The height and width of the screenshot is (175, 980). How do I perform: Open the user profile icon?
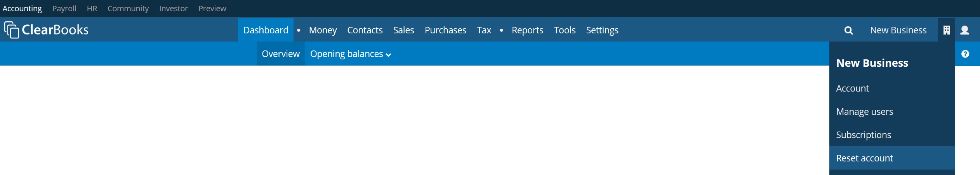click(965, 30)
